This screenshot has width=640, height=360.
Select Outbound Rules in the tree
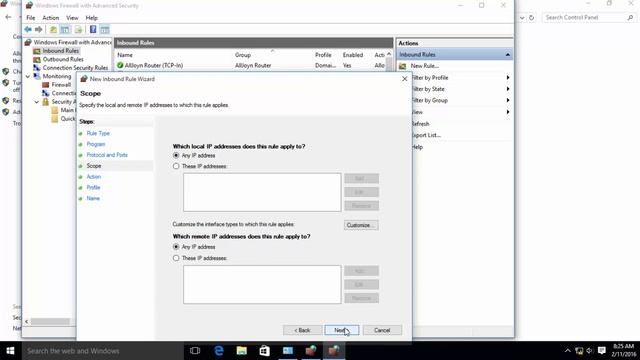pos(63,59)
